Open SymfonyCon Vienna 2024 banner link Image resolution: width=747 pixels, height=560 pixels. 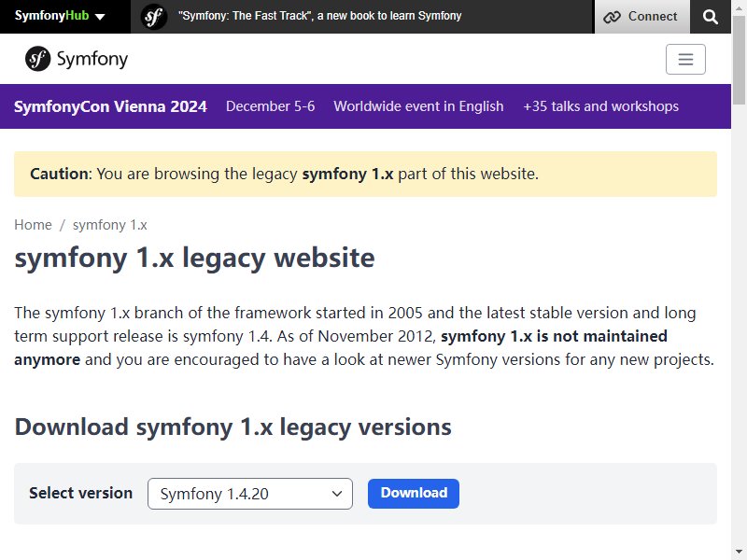pos(110,106)
